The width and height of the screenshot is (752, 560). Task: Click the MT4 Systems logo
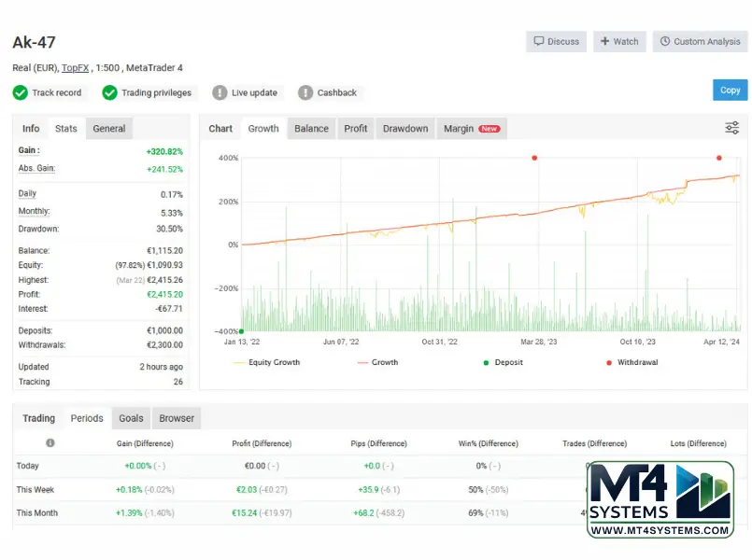point(660,499)
